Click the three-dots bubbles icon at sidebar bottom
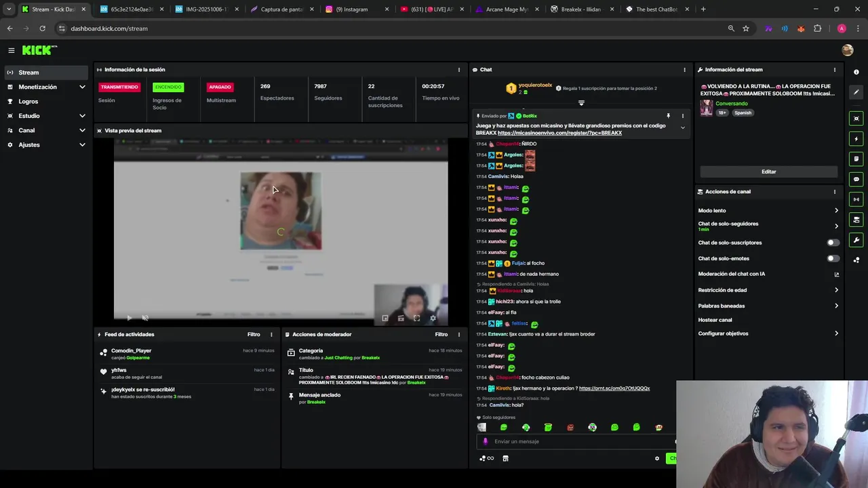This screenshot has height=488, width=868. 856,260
